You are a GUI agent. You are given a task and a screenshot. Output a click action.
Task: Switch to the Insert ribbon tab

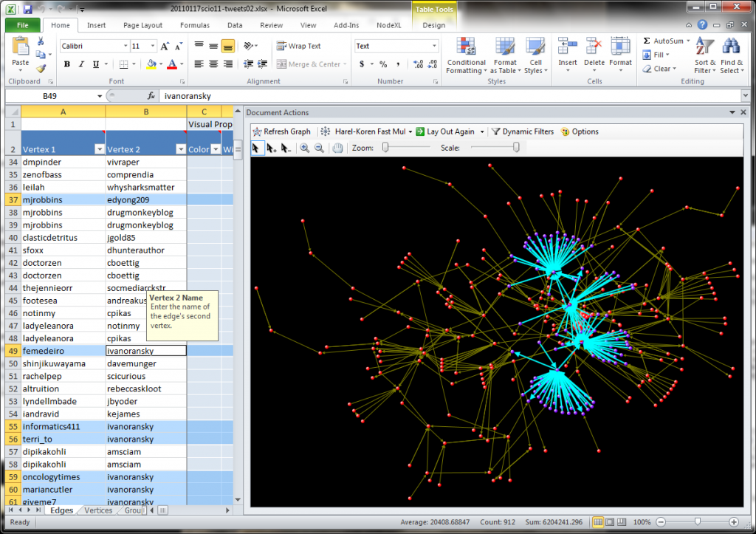coord(97,25)
